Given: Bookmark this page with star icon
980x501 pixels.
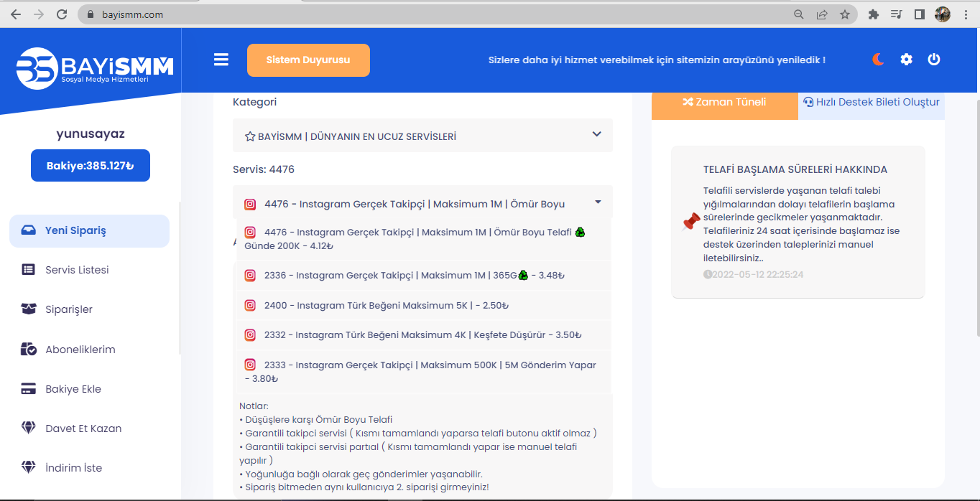Looking at the screenshot, I should (x=845, y=14).
